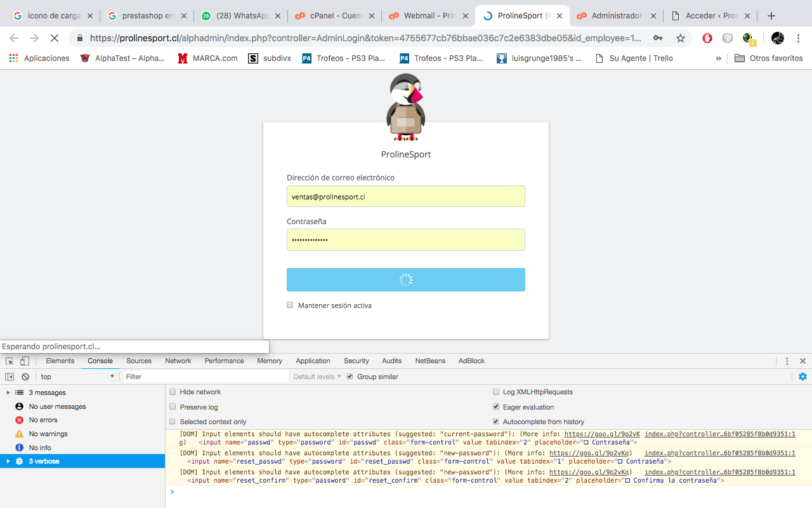This screenshot has height=508, width=812.
Task: Click the browser address bar URL
Action: (x=365, y=38)
